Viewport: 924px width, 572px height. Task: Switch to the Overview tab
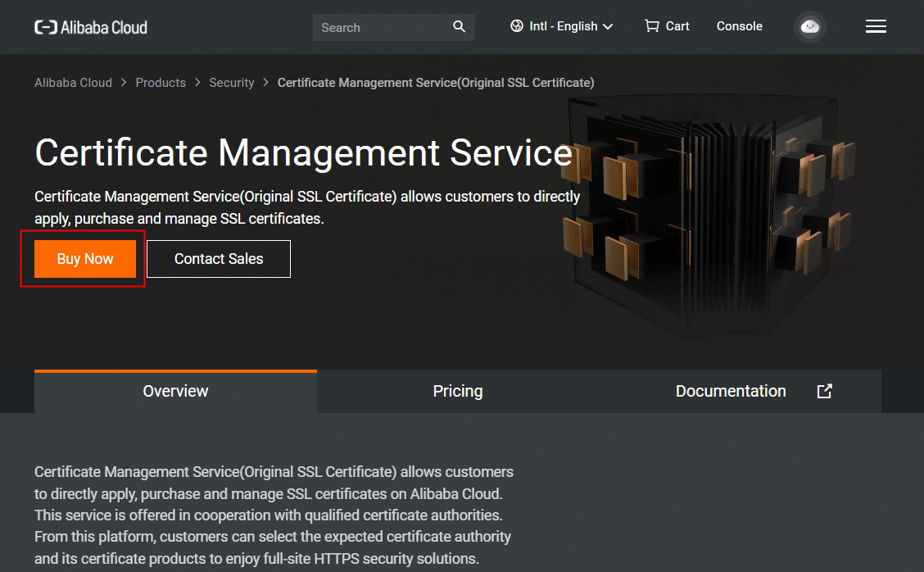coord(175,391)
